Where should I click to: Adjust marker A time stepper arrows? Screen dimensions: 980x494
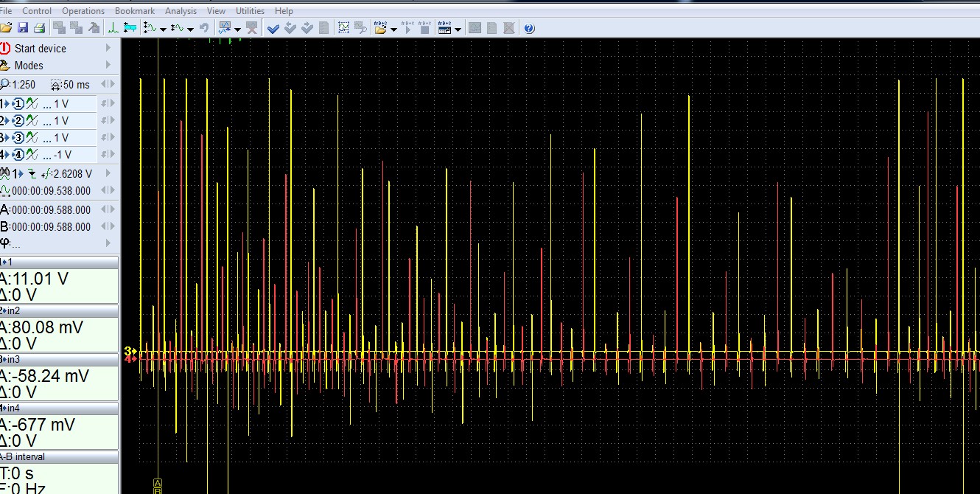click(x=108, y=209)
